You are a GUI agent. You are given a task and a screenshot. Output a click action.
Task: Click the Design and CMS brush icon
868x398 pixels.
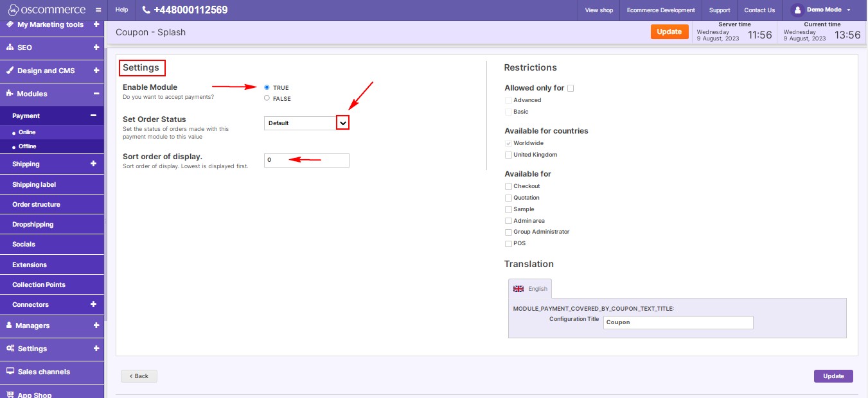click(x=10, y=71)
